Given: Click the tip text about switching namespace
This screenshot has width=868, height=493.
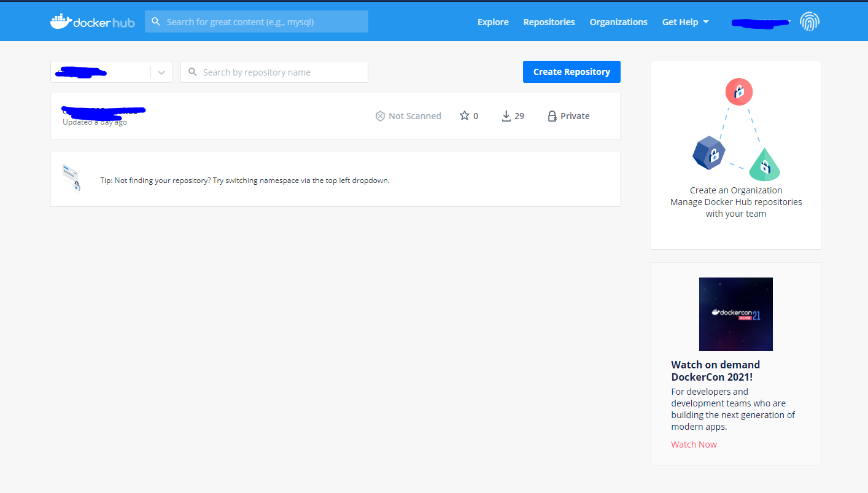Looking at the screenshot, I should point(245,181).
